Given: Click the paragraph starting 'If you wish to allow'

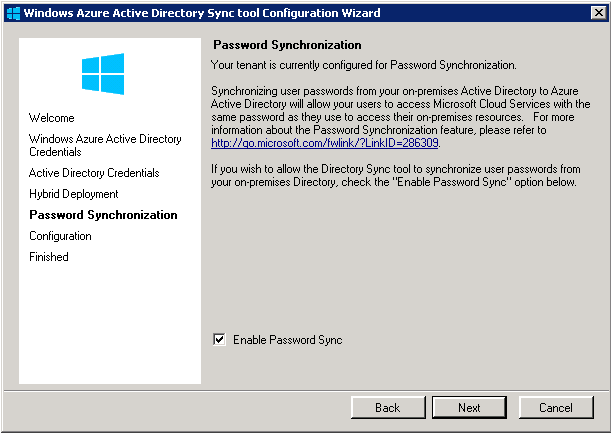Looking at the screenshot, I should click(400, 176).
